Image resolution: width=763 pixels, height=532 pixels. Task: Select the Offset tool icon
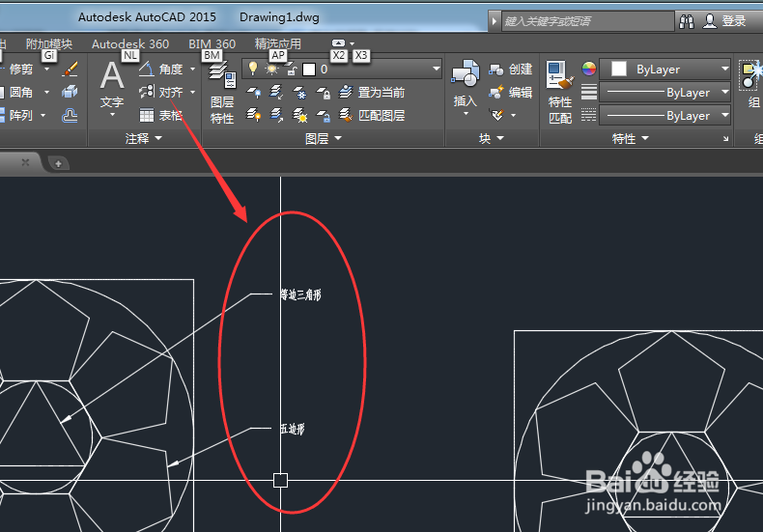coord(70,115)
